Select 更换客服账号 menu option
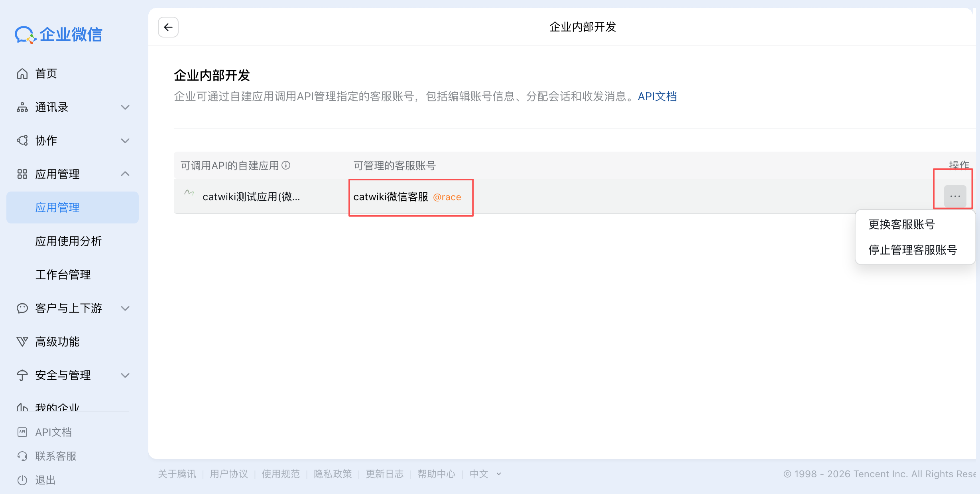 [901, 225]
